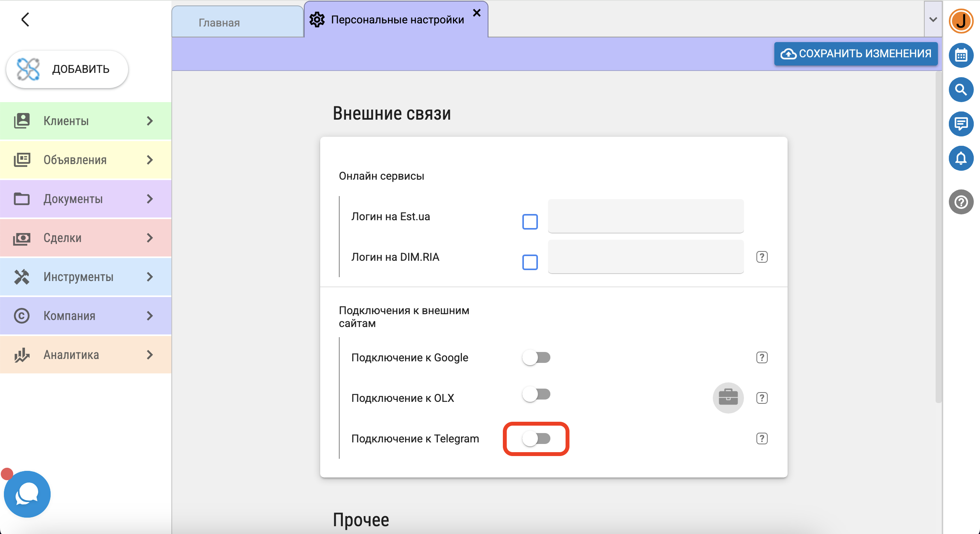Expand the Клиенты menu section

pos(86,121)
